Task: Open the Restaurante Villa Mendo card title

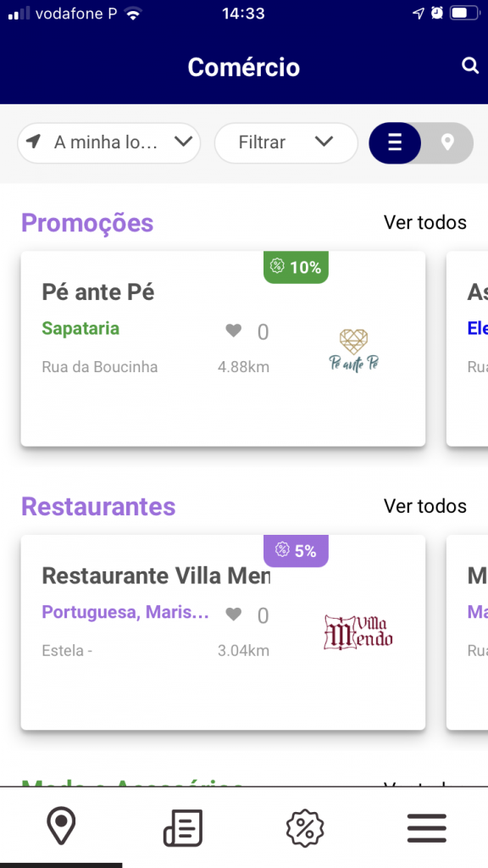Action: 156,576
